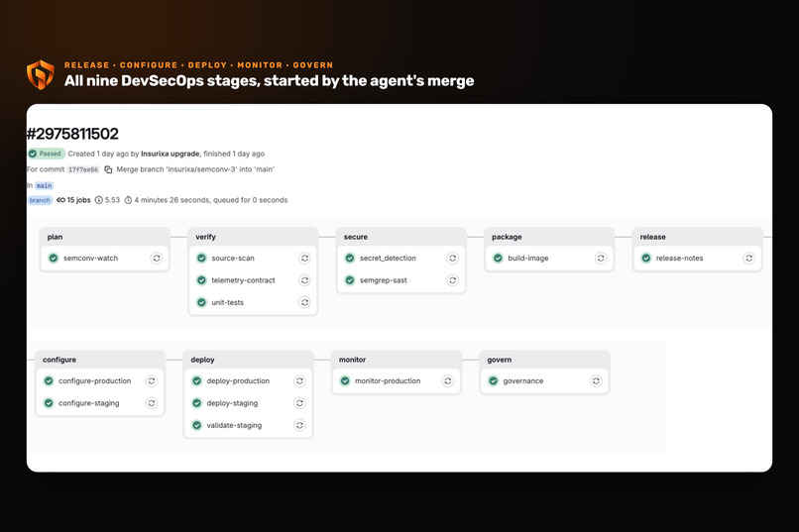Retry the configure-production job

click(x=152, y=380)
